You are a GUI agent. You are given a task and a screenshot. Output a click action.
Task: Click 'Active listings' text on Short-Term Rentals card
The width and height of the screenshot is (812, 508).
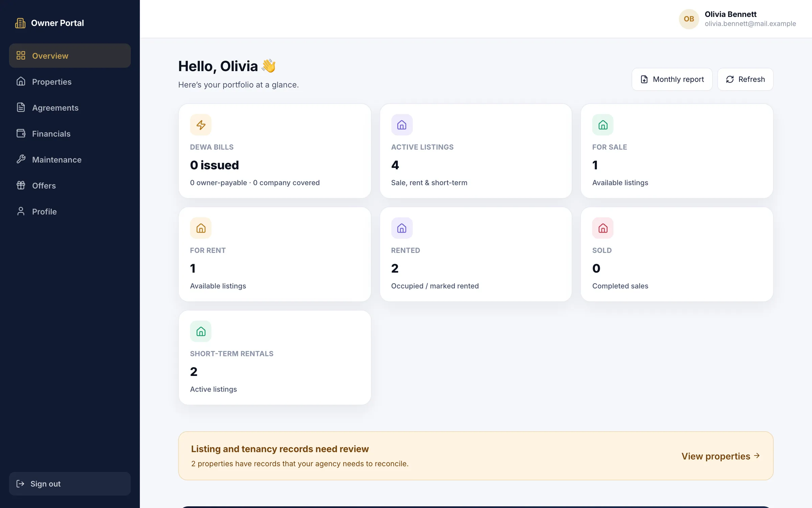tap(213, 389)
